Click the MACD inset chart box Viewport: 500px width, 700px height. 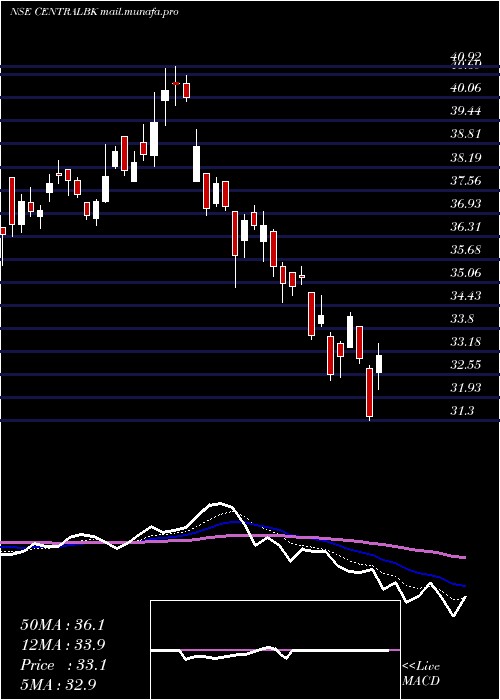coord(275,650)
